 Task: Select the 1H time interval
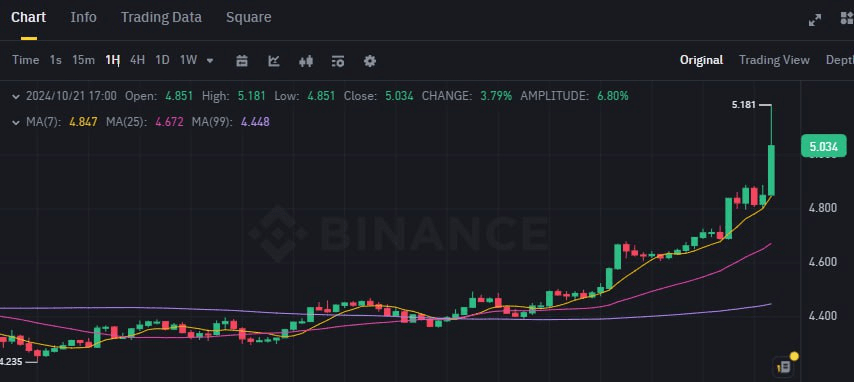click(112, 60)
